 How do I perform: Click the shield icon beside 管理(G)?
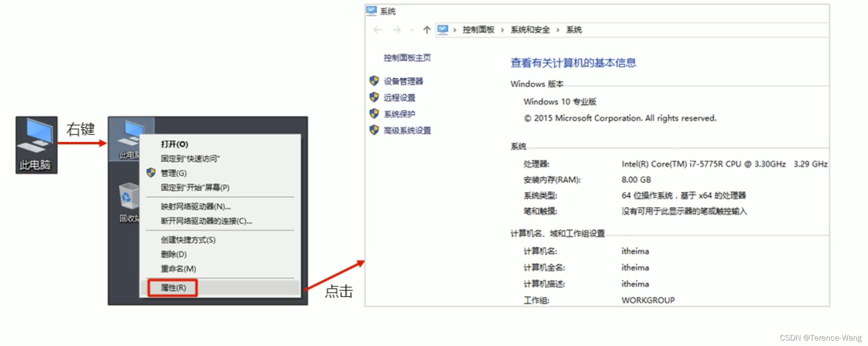coord(151,173)
